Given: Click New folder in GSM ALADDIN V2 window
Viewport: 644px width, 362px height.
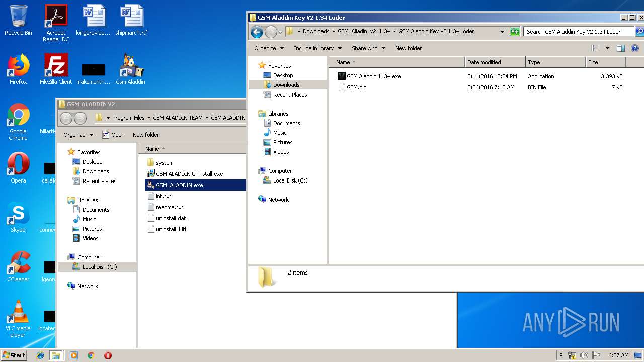Looking at the screenshot, I should [x=146, y=135].
